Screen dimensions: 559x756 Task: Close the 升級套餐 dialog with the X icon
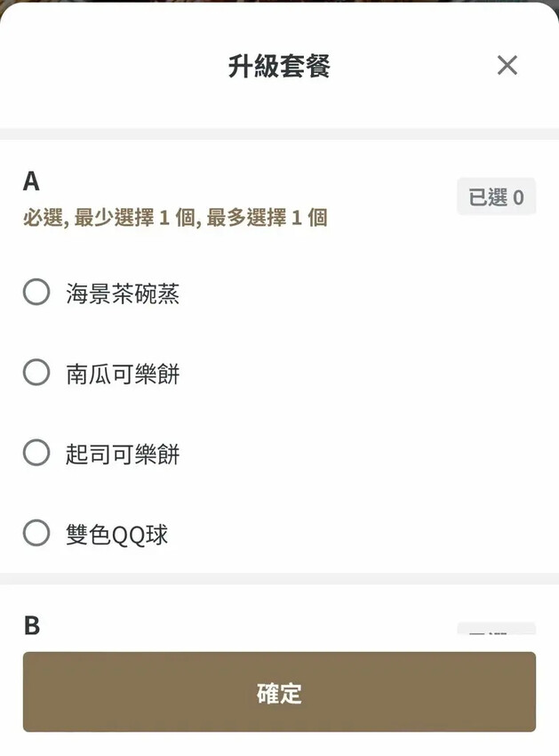[x=507, y=65]
